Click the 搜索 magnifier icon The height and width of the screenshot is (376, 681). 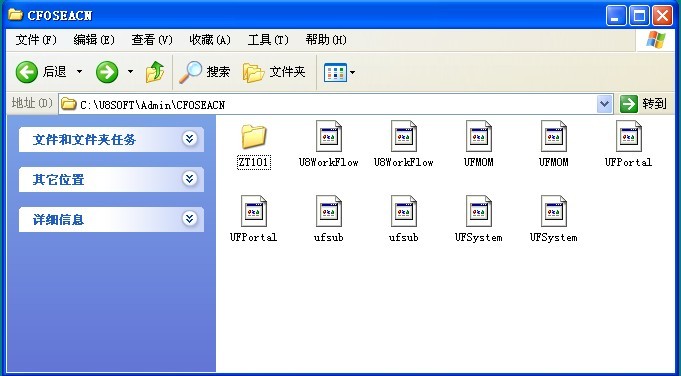click(191, 72)
